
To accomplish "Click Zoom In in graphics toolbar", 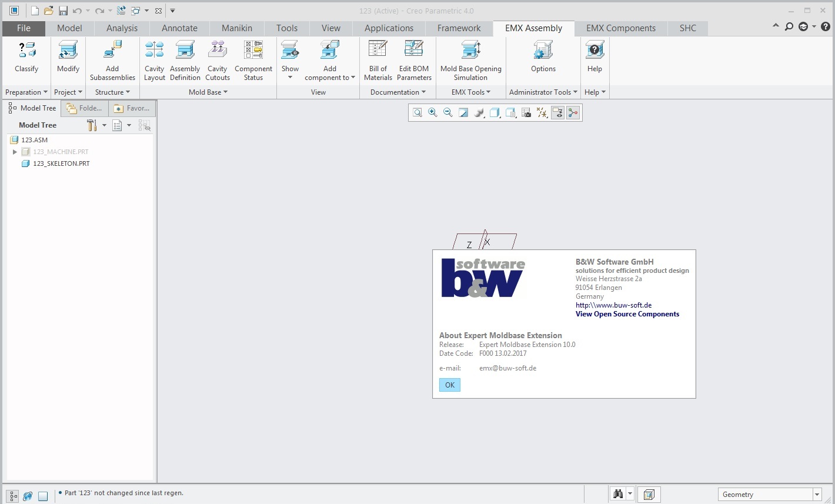I will 433,112.
